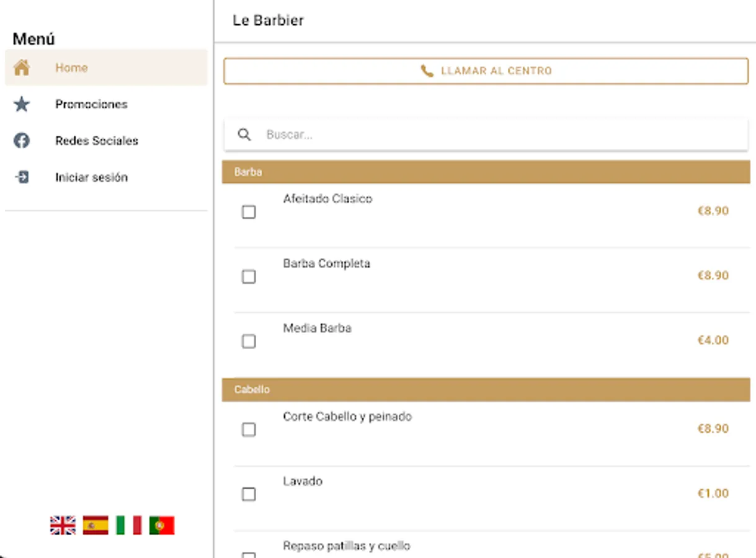Select the Media Barba checkbox
The width and height of the screenshot is (756, 558).
pyautogui.click(x=249, y=341)
